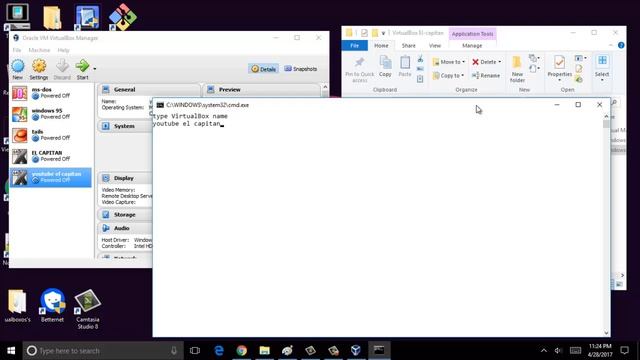Click the cmd window scrollbar down arrow
Image resolution: width=640 pixels, height=360 pixels.
606,333
